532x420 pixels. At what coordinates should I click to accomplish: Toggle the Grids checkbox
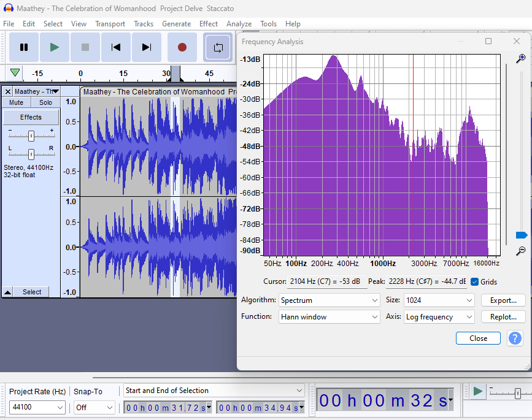coord(475,281)
